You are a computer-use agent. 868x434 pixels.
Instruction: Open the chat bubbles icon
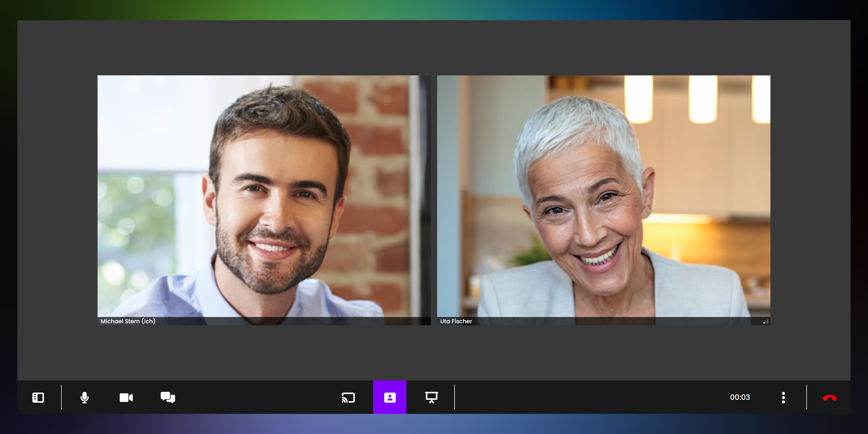168,398
